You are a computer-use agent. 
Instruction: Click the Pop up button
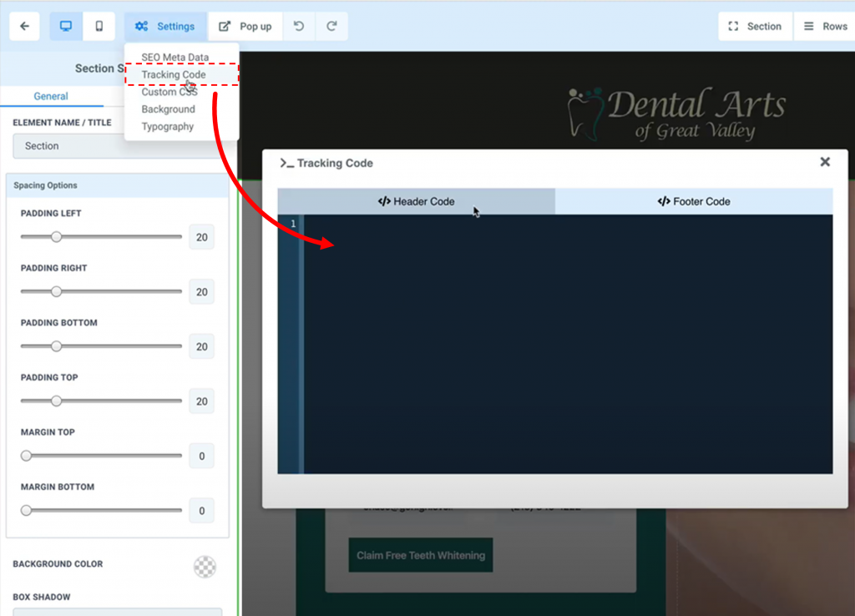pos(245,26)
